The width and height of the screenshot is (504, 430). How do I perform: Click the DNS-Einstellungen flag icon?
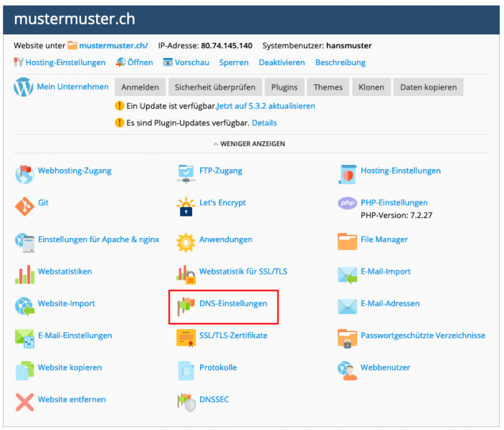[186, 306]
